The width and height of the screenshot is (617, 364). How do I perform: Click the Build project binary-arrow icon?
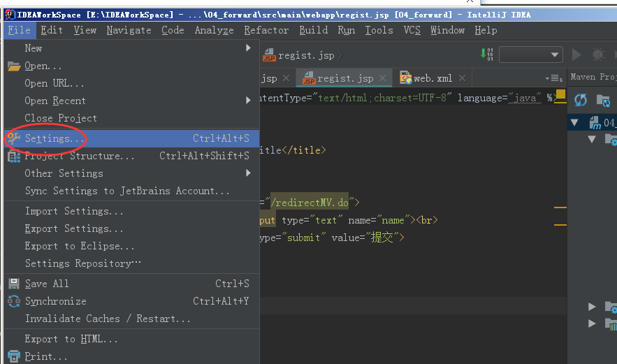click(x=487, y=54)
